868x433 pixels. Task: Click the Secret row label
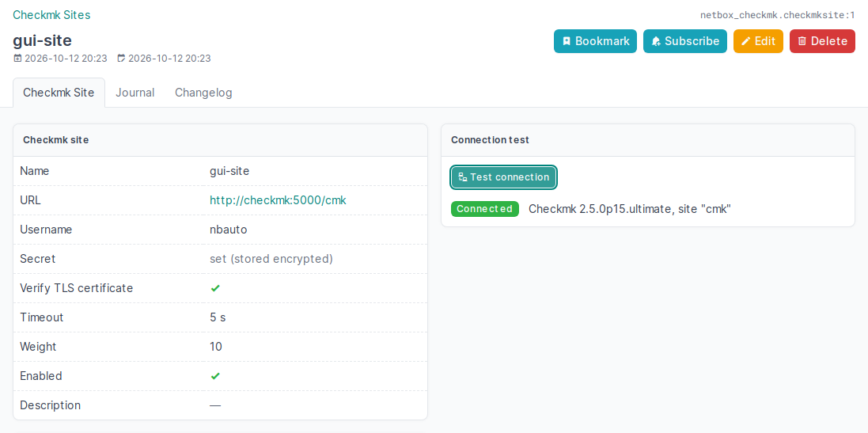(x=38, y=259)
